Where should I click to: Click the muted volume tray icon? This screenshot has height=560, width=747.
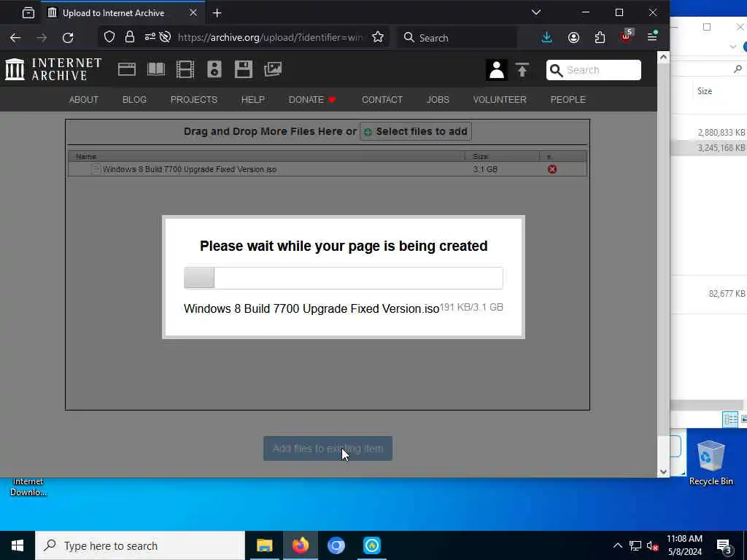652,545
